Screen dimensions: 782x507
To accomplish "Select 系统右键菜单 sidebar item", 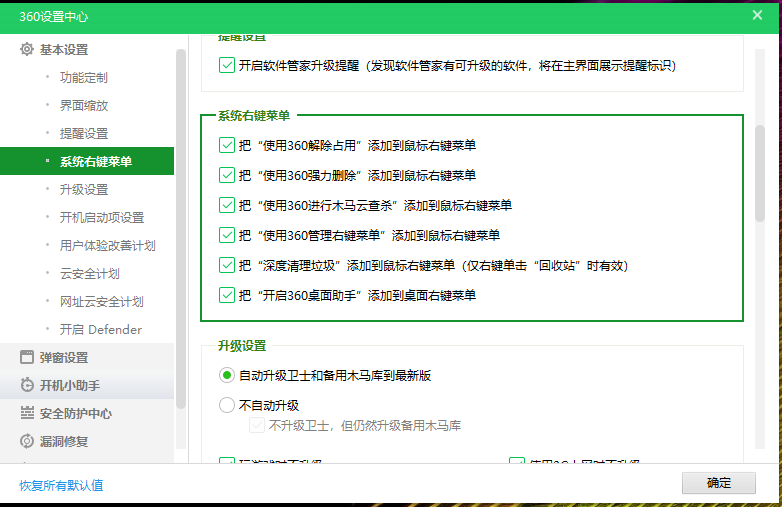I will pyautogui.click(x=87, y=161).
